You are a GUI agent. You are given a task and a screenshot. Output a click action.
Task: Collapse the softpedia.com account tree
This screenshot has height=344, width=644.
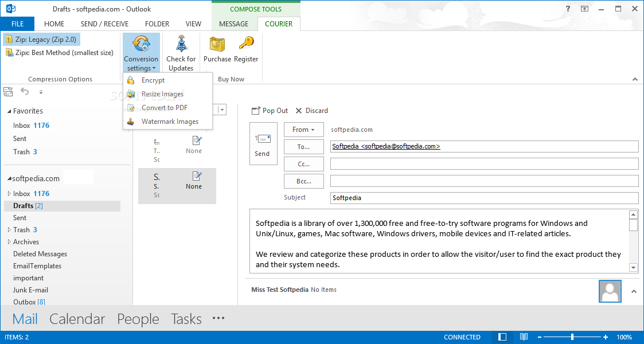(x=9, y=178)
